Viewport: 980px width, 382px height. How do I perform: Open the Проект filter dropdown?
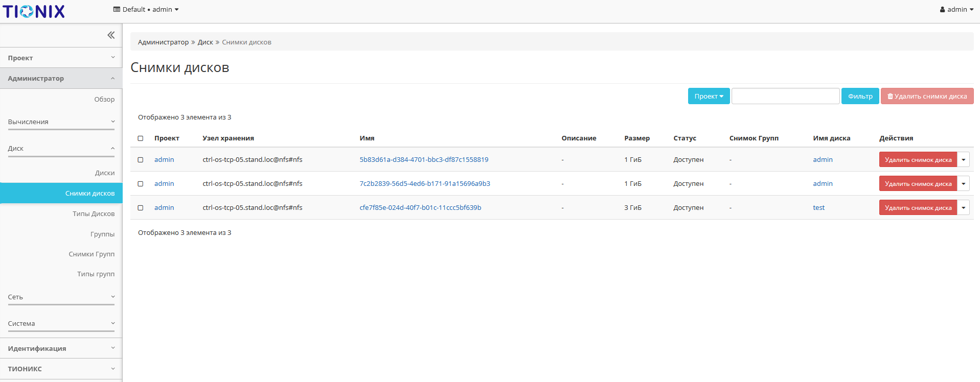[709, 96]
